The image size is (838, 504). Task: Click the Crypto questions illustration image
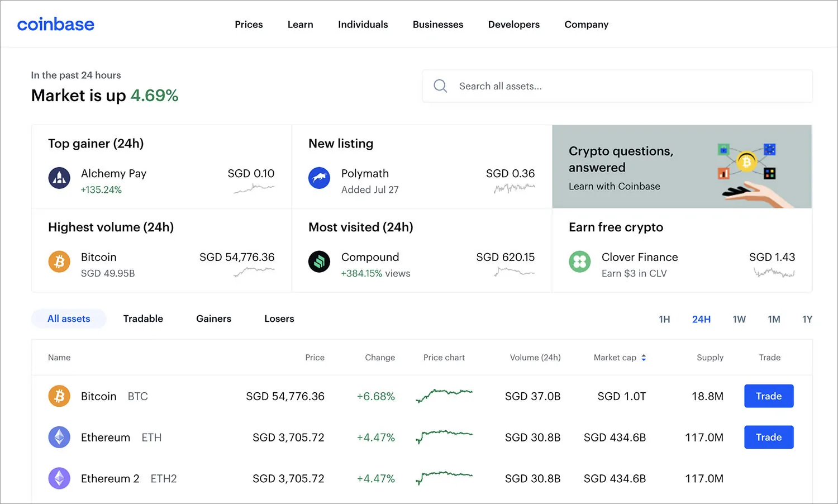pyautogui.click(x=755, y=174)
